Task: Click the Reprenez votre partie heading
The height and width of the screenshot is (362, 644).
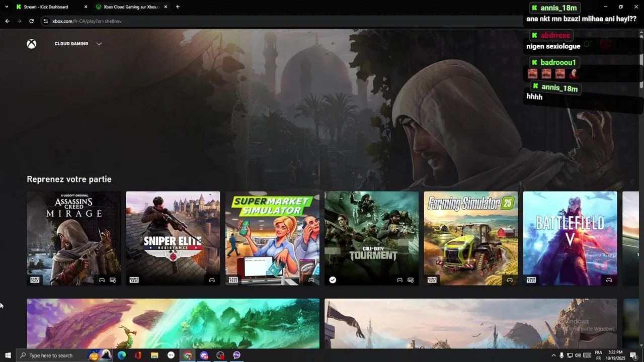Action: tap(69, 179)
